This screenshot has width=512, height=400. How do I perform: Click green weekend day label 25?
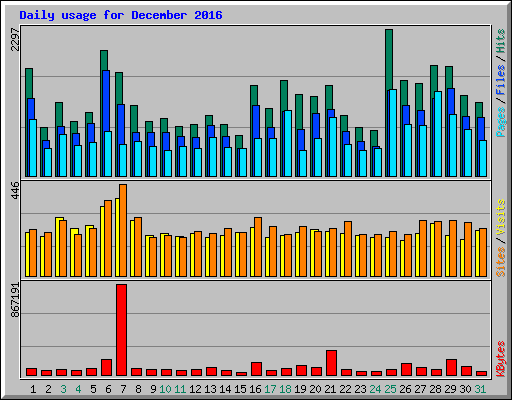pos(390,389)
